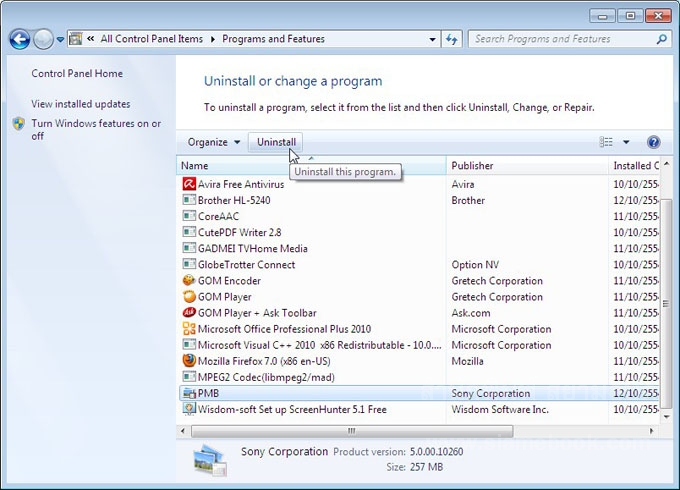Click the Control Panel address bar icon
Screen dimensions: 680x490
tap(75, 39)
